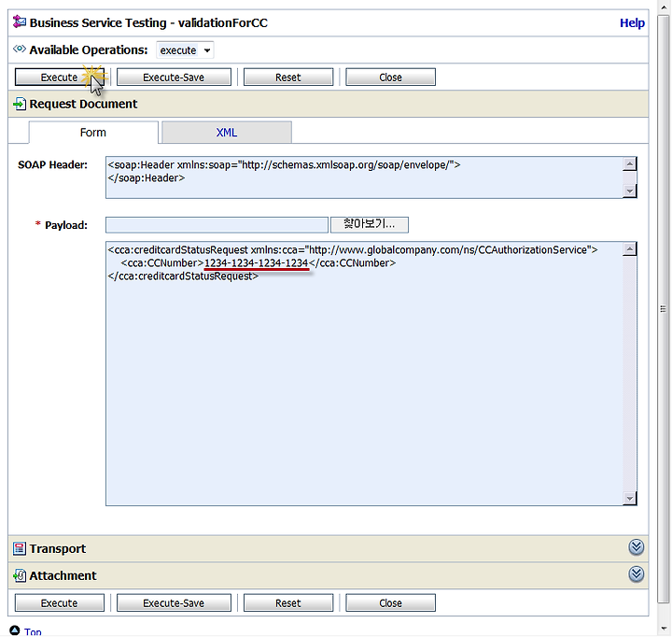Click the Available Operations eye icon
The width and height of the screenshot is (672, 637).
(20, 49)
